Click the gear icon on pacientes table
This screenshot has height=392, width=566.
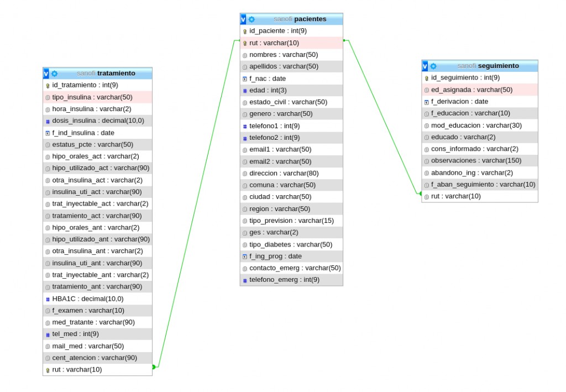tap(251, 19)
